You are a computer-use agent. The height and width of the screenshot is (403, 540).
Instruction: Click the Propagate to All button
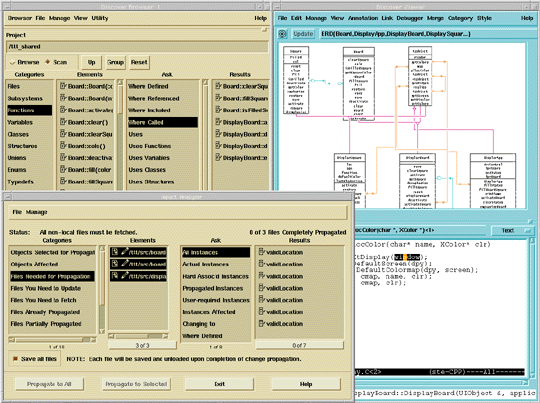tap(49, 384)
